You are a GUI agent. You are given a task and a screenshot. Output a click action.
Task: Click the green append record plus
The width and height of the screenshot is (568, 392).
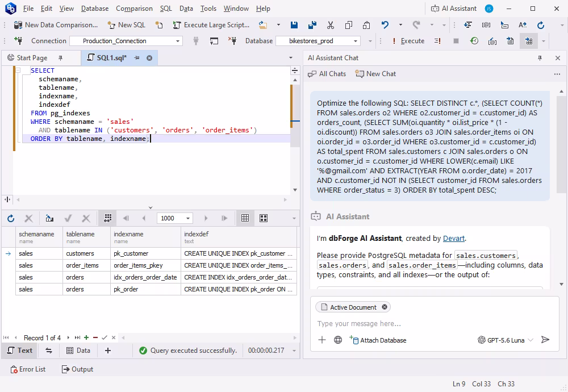point(86,337)
